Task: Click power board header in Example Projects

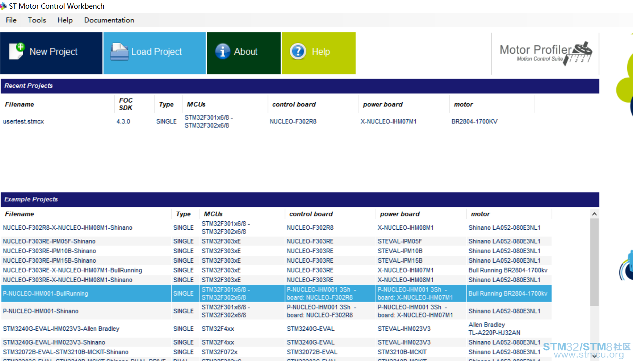Action: pyautogui.click(x=400, y=214)
